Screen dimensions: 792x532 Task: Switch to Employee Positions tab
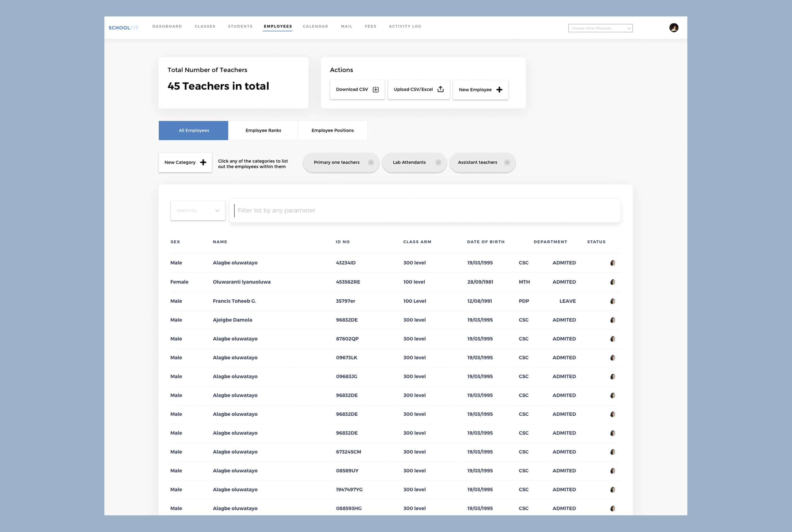[x=333, y=131]
